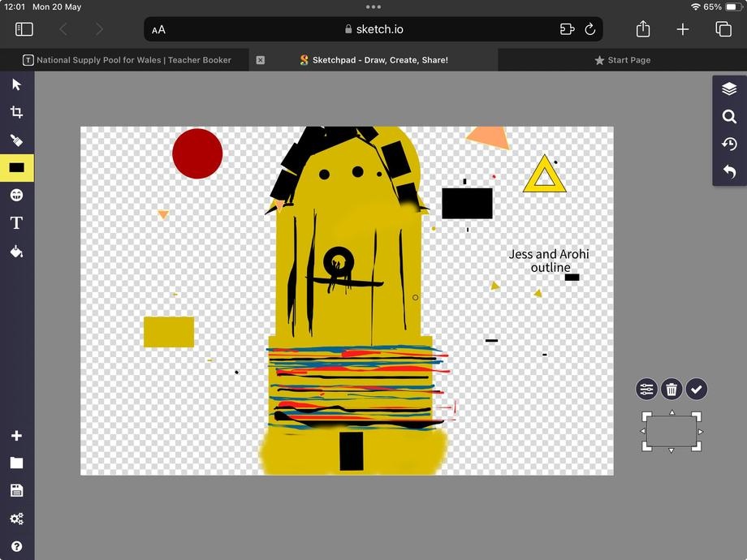Click the "Jess and Arohi outline" text
This screenshot has height=560, width=747.
(550, 261)
